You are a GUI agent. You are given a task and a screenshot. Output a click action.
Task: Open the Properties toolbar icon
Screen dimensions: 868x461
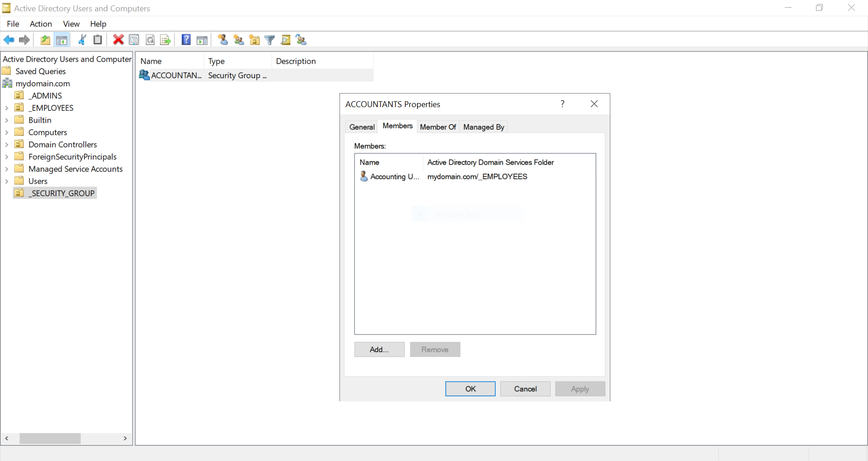click(x=134, y=40)
